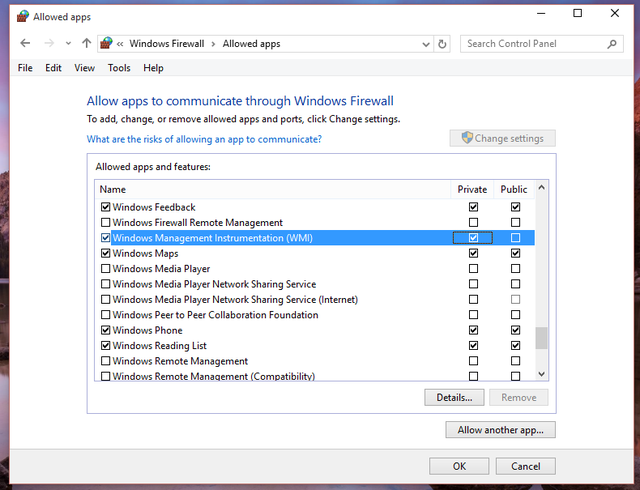Expand the breadcrumb overflow chevrons
Image resolution: width=640 pixels, height=490 pixels.
click(x=120, y=44)
